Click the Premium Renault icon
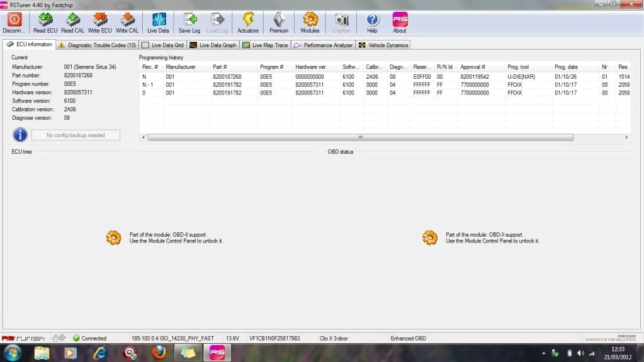 click(279, 20)
